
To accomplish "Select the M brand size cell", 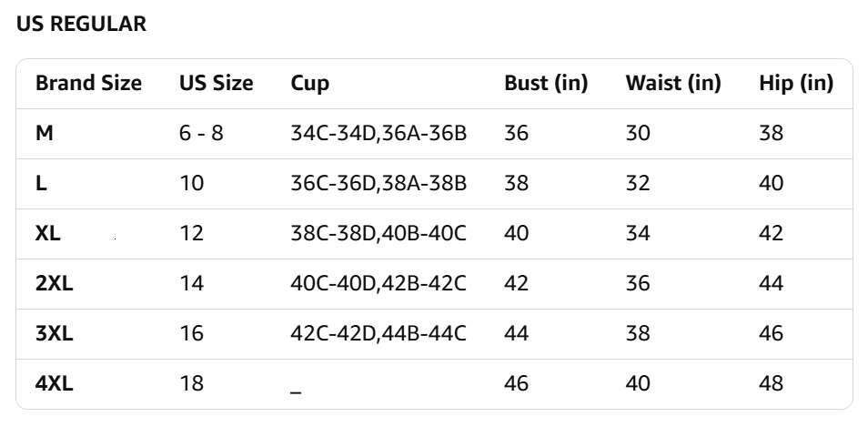I will tap(45, 134).
